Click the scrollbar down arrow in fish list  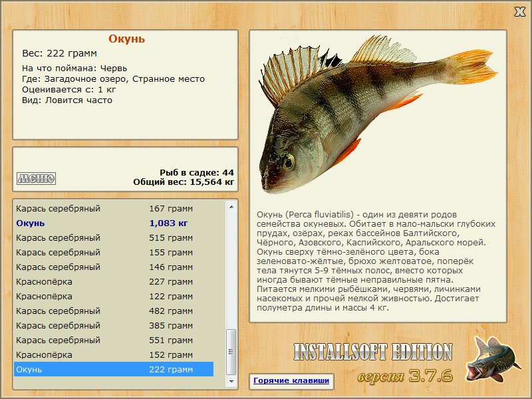pyautogui.click(x=231, y=382)
